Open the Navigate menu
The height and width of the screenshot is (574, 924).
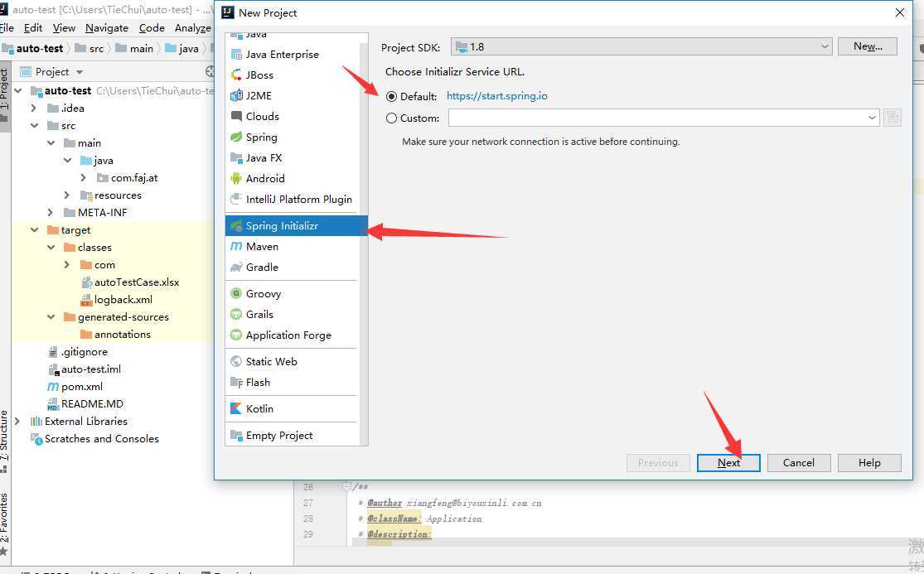coord(107,27)
